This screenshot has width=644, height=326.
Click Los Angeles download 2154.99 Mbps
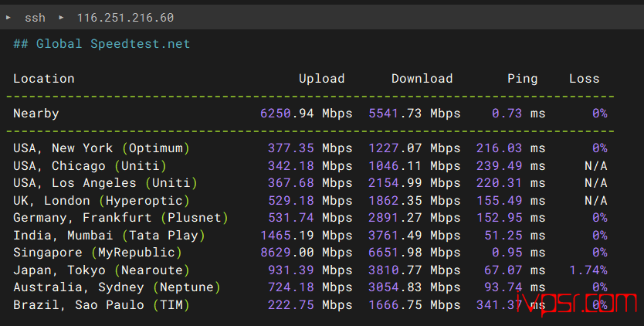[x=415, y=183]
